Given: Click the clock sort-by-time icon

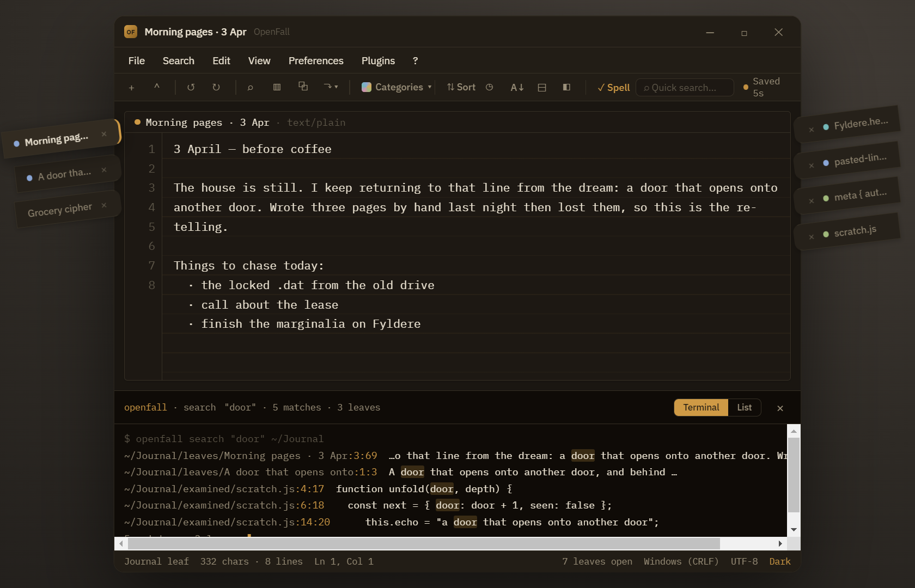Looking at the screenshot, I should point(490,87).
